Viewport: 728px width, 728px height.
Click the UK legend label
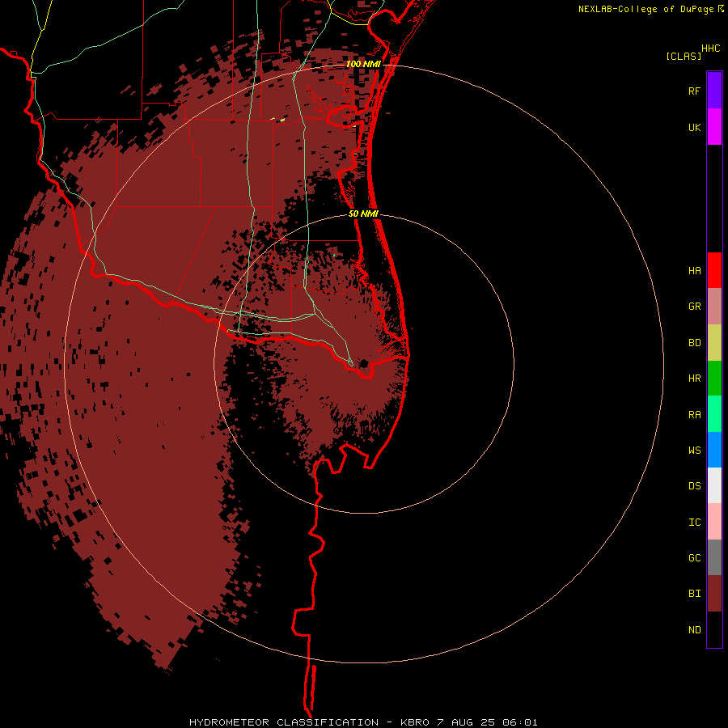[x=694, y=127]
